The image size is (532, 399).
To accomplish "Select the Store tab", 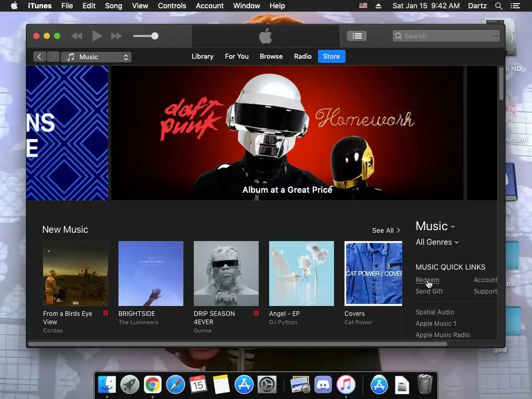I will 331,56.
